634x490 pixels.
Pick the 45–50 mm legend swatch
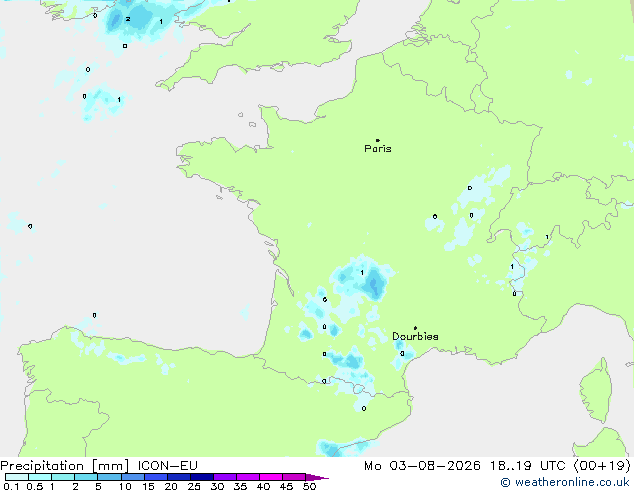[x=294, y=477]
